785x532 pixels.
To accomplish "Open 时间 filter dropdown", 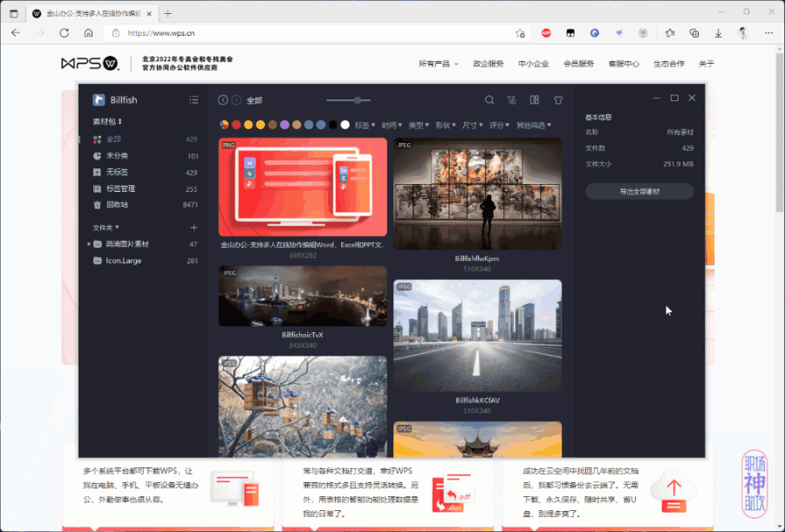I will tap(392, 125).
